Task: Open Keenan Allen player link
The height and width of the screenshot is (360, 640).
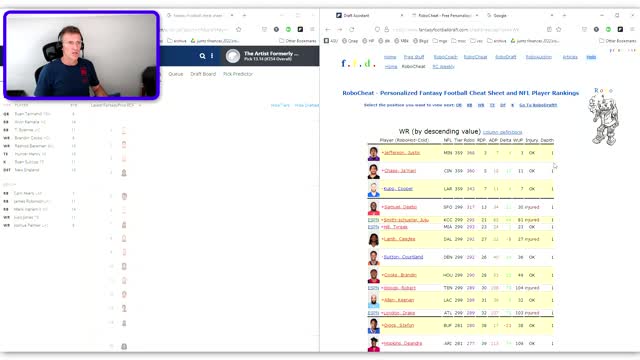Action: [x=399, y=300]
